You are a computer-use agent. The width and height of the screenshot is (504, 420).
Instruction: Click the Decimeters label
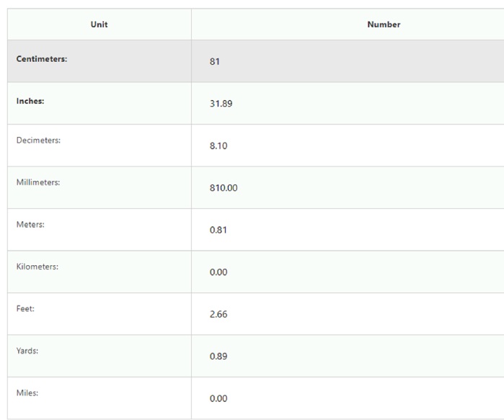[38, 140]
